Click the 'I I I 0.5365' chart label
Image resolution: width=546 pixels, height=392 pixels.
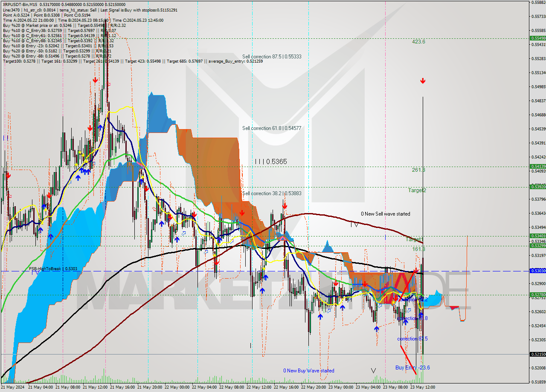tap(271, 161)
